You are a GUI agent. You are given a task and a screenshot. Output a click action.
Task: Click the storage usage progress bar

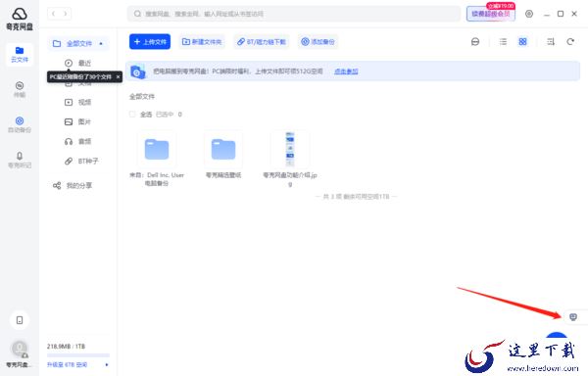click(78, 355)
